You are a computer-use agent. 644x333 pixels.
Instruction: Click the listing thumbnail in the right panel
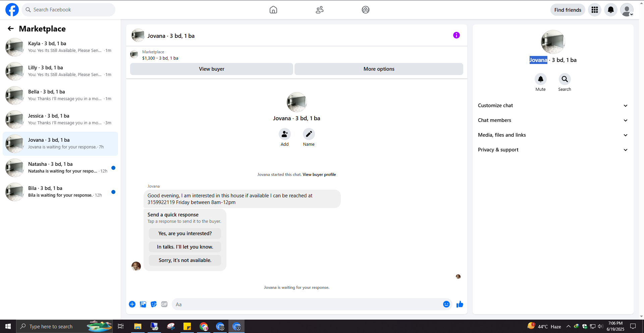pyautogui.click(x=553, y=42)
